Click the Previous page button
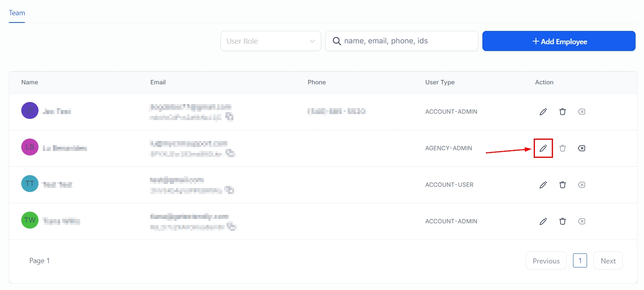Screen dimensions: 644x290 pos(546,261)
